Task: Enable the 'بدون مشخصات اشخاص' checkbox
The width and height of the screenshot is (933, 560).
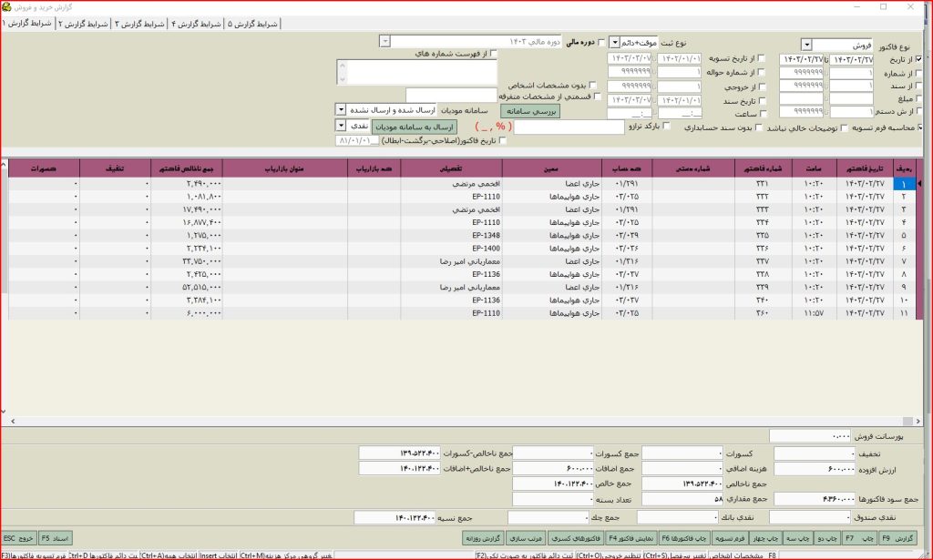Action: (593, 85)
